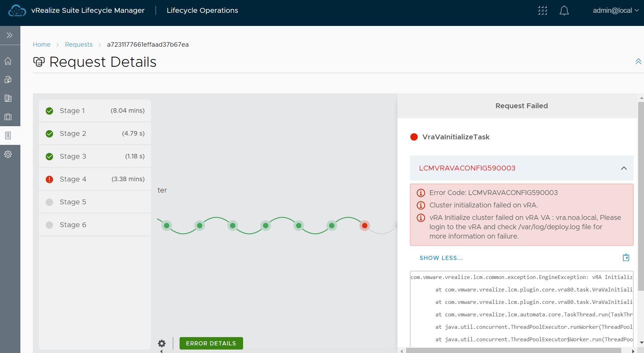Click info icon beside Cluster initialization failed
The height and width of the screenshot is (353, 644).
tap(421, 205)
